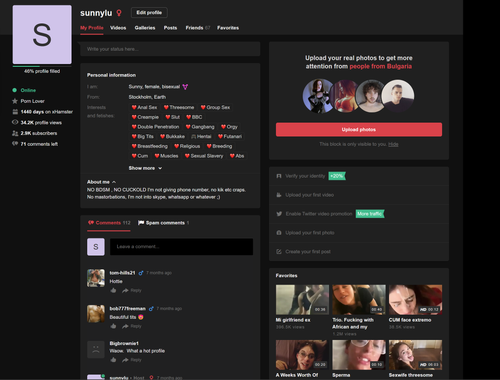500x380 pixels.
Task: Collapse the About me section
Action: (101, 182)
